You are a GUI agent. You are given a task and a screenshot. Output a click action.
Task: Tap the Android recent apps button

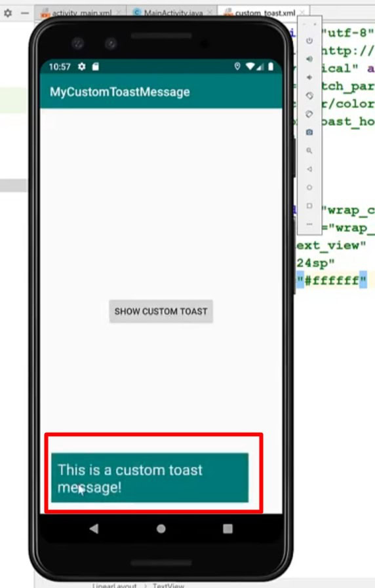click(228, 529)
